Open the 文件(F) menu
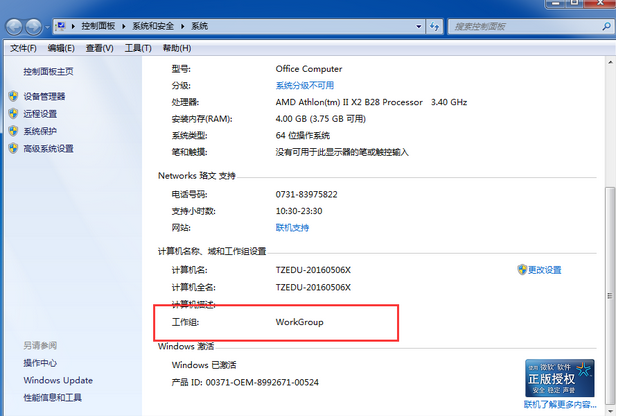This screenshot has height=416, width=617. (23, 48)
